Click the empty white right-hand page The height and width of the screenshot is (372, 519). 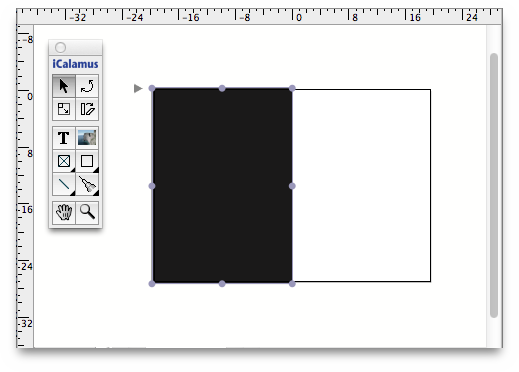pyautogui.click(x=362, y=185)
